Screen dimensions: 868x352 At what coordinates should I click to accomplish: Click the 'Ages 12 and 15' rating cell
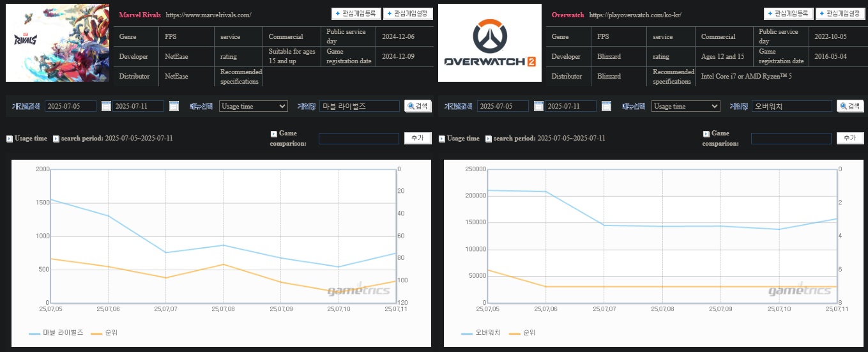[724, 56]
